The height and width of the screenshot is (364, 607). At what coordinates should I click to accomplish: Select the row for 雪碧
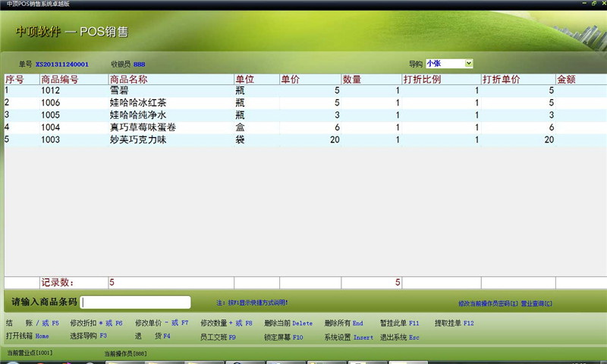click(x=306, y=90)
